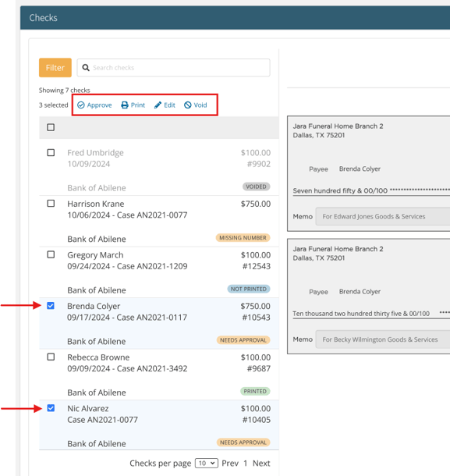Image resolution: width=450 pixels, height=476 pixels.
Task: Click check number #10543
Action: [257, 318]
